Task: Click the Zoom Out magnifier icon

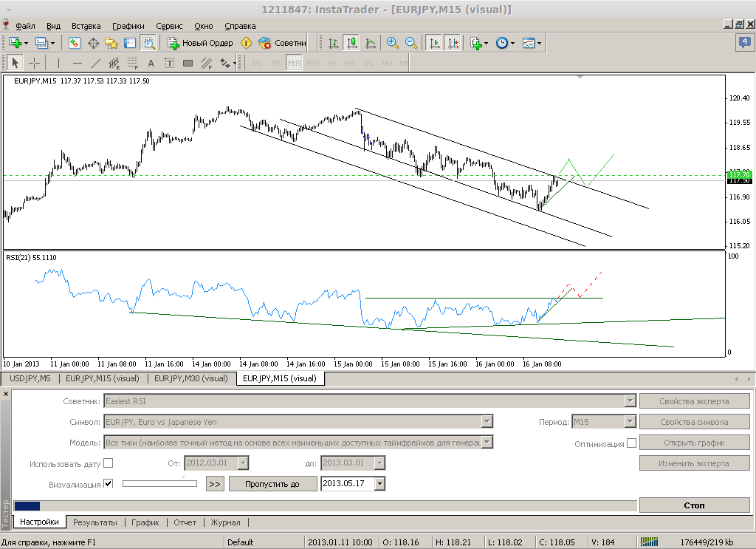Action: (x=410, y=43)
